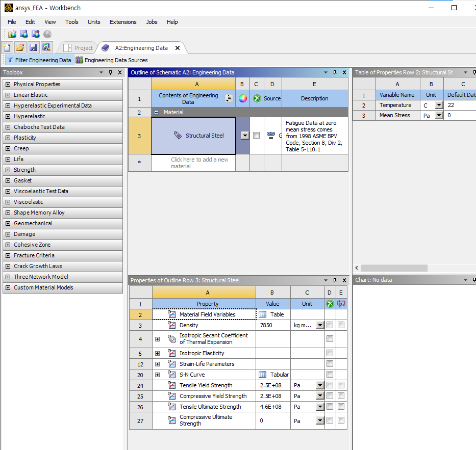Toggle suppression checkbox for Structural Steel

point(257,135)
